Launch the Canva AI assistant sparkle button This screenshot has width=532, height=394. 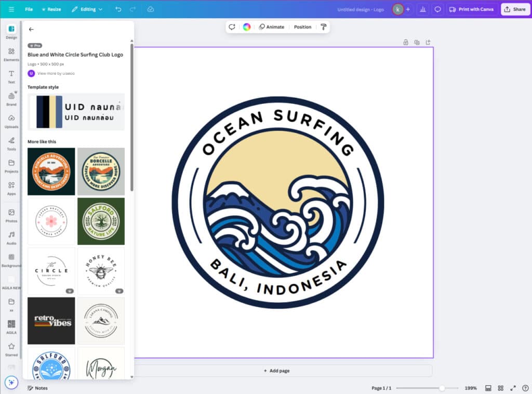pyautogui.click(x=11, y=383)
